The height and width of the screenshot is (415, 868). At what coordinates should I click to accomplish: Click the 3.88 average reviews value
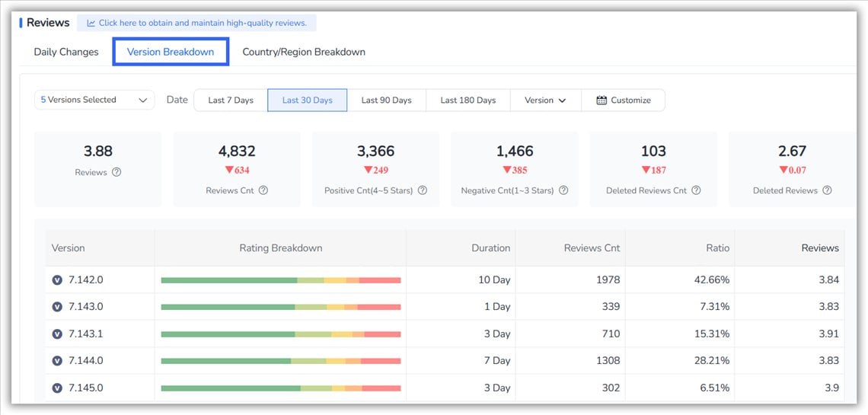[x=98, y=151]
